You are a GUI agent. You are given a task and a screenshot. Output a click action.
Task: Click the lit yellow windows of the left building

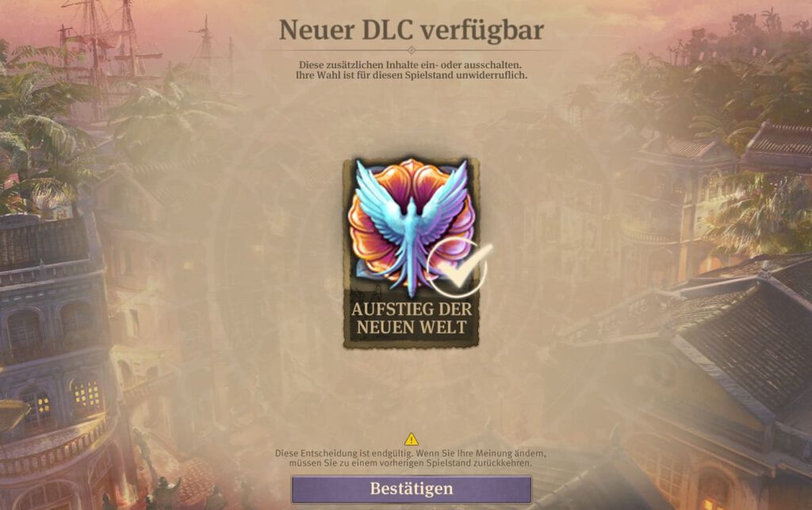pos(86,393)
